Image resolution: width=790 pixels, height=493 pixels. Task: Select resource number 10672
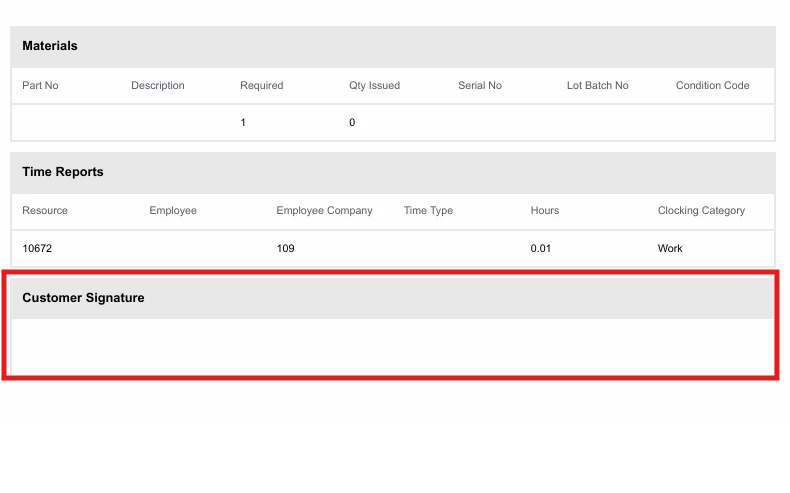pos(37,248)
